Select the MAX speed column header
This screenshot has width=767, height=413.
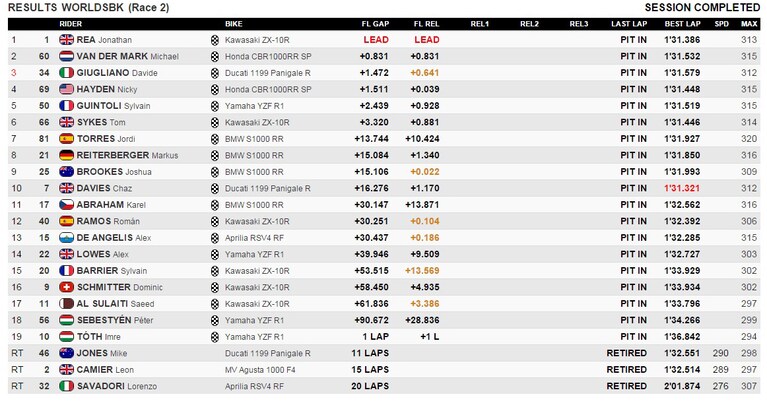(749, 24)
